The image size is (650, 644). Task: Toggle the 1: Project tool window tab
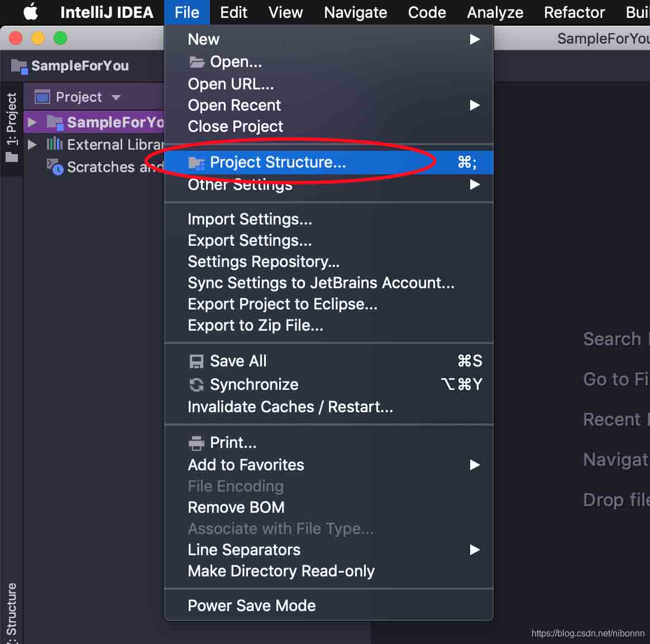coord(12,127)
